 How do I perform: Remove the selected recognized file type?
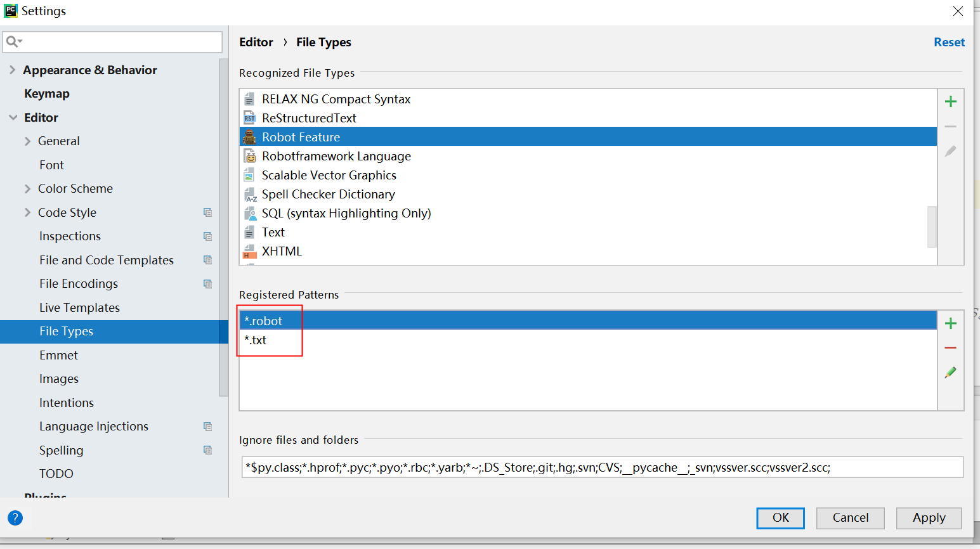point(950,127)
